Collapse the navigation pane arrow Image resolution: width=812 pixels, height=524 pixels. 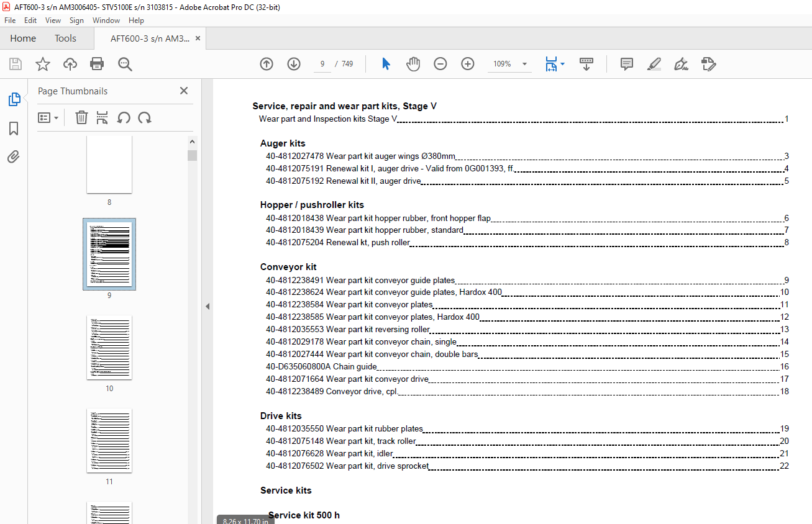[208, 306]
